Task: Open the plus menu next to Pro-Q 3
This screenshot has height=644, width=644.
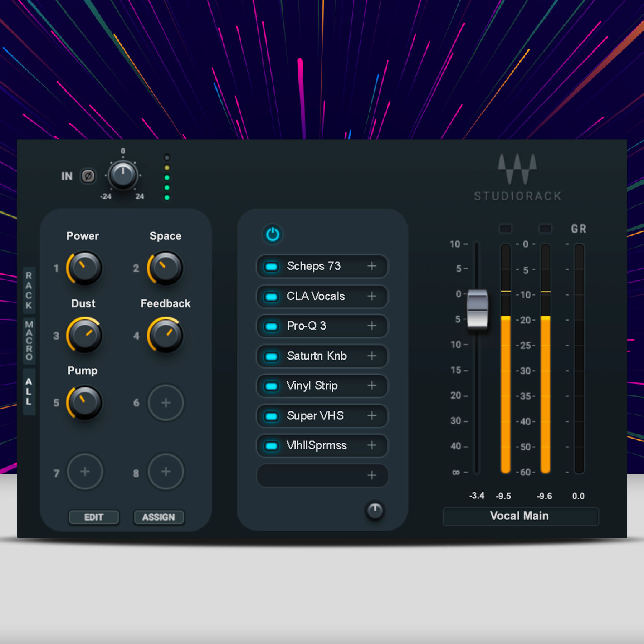Action: pyautogui.click(x=372, y=326)
